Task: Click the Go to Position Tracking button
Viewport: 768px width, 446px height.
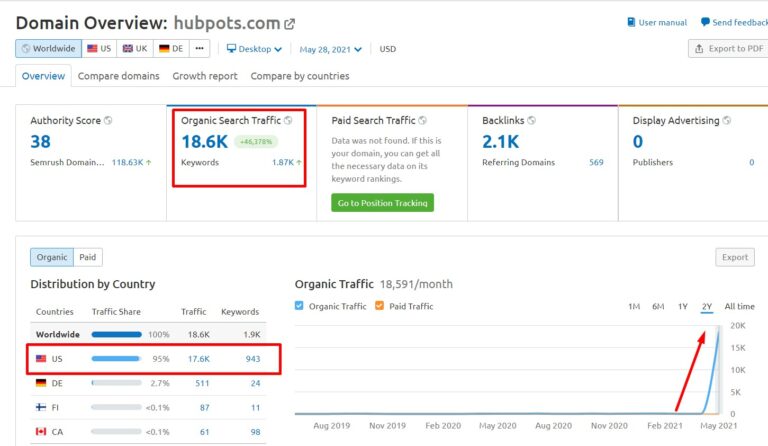Action: point(382,203)
